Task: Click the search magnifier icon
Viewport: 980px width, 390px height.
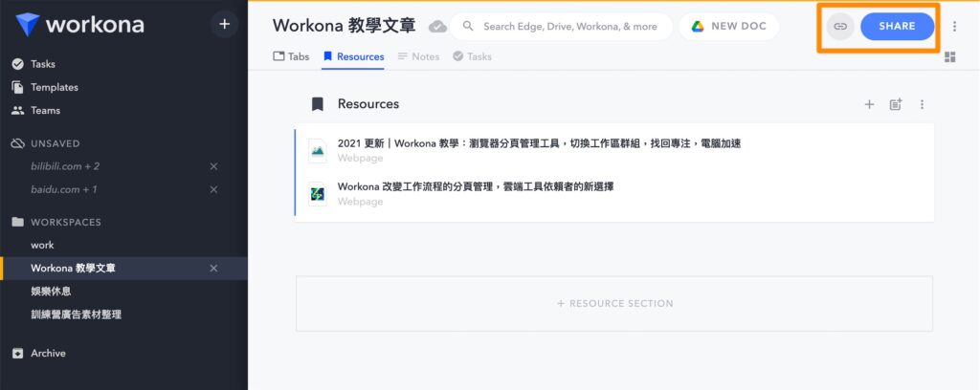Action: point(467,26)
